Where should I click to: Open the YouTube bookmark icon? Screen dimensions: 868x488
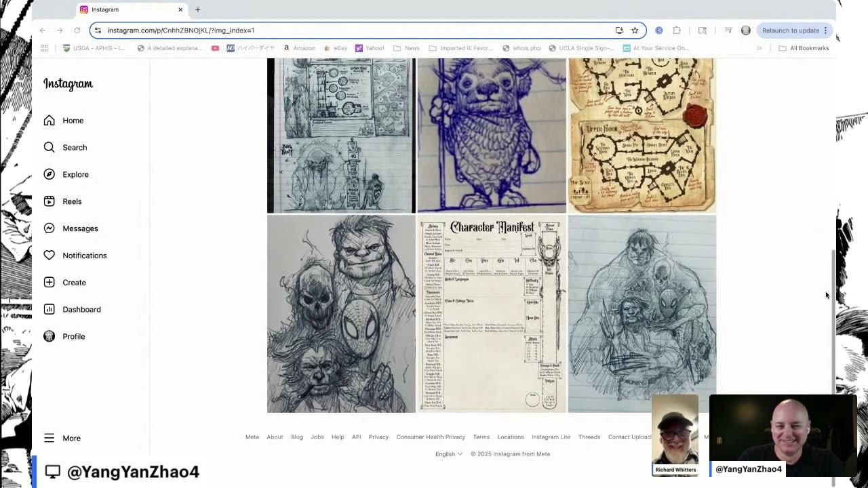pos(215,48)
